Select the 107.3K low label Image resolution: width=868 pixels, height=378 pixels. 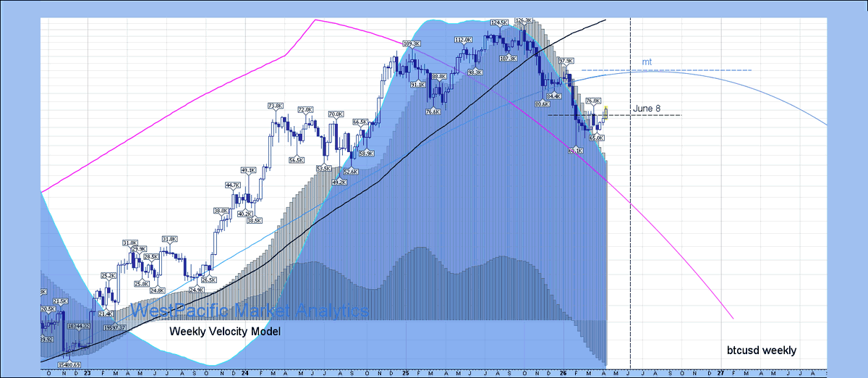click(x=509, y=58)
